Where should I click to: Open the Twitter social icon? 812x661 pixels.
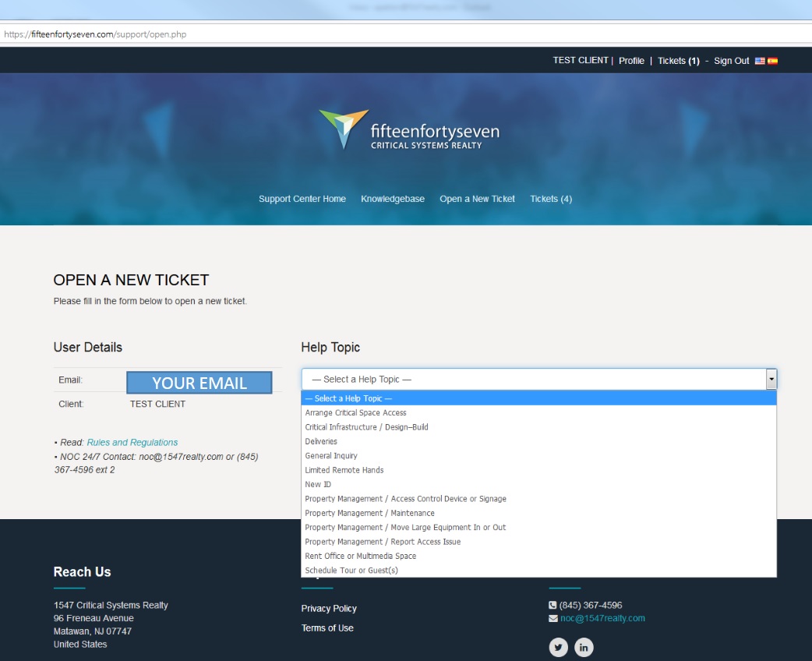tap(558, 647)
